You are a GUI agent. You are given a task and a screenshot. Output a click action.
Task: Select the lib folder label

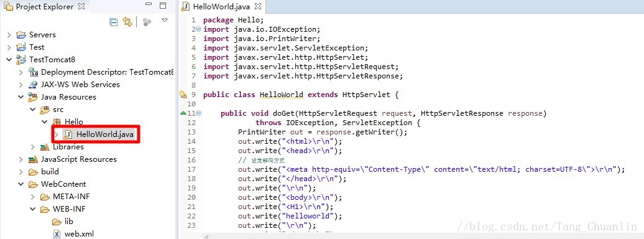69,222
